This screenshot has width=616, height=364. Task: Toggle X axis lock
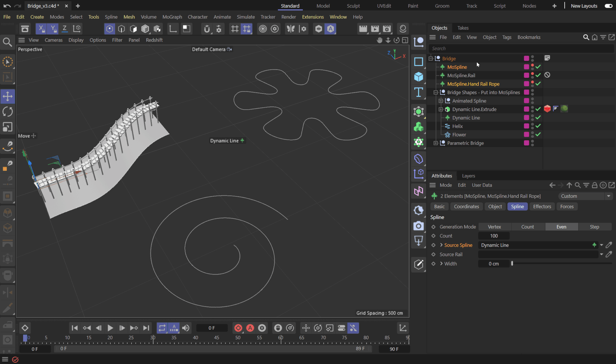point(41,29)
